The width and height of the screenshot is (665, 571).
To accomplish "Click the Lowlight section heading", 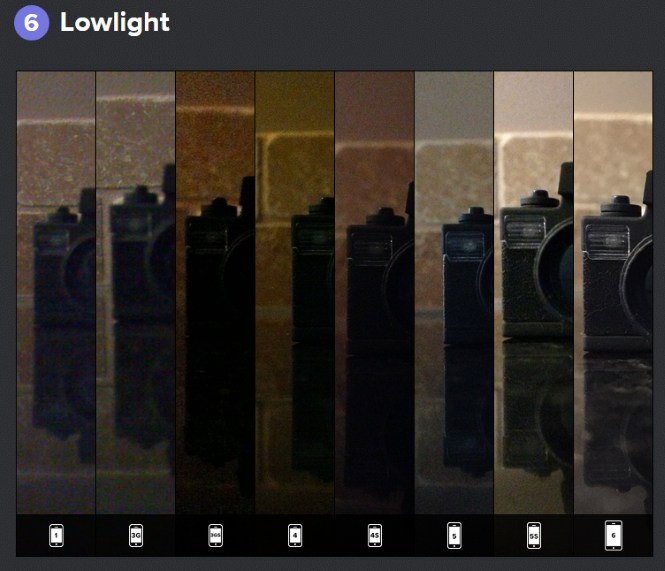I will 115,22.
